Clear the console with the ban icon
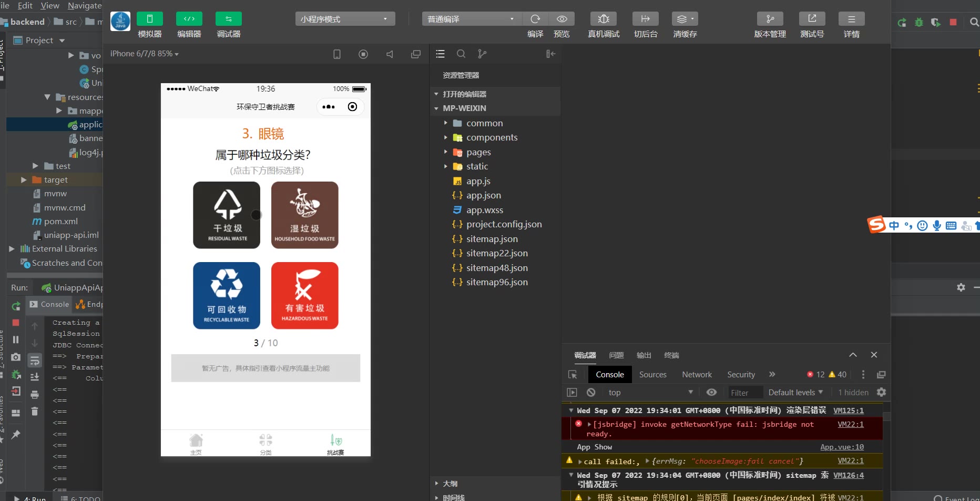 tap(591, 393)
